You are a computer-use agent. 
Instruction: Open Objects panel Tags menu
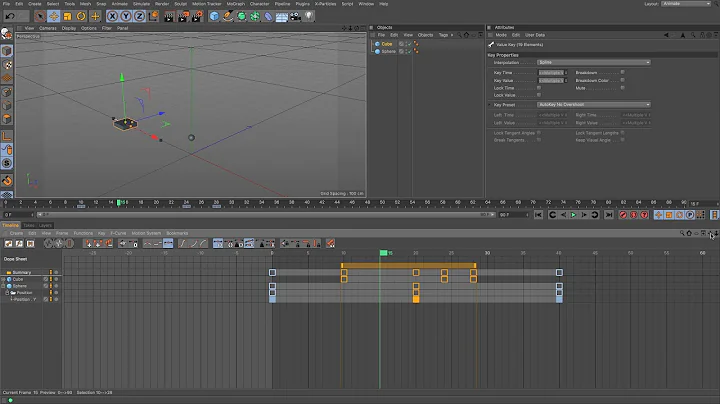pyautogui.click(x=443, y=35)
